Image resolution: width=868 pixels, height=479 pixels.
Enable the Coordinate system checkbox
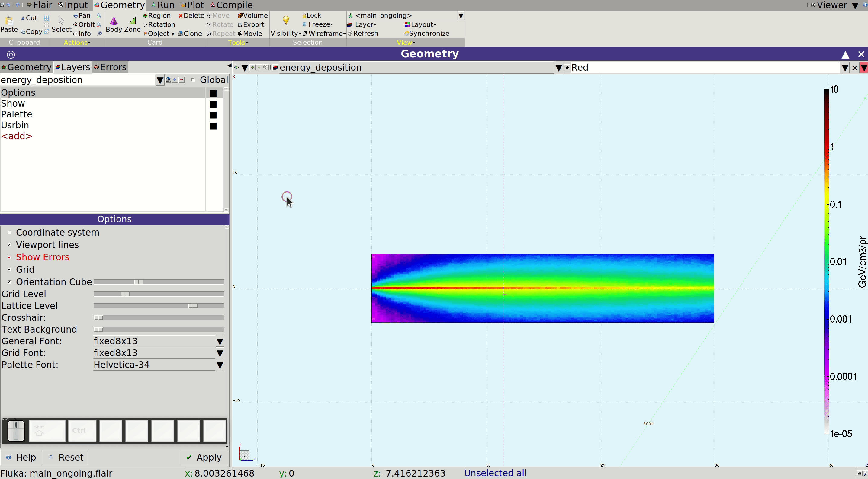(9, 233)
